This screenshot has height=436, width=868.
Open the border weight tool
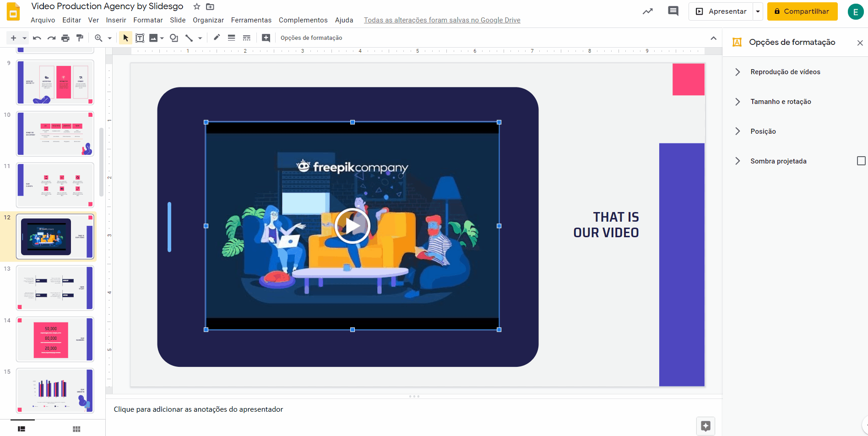coord(232,38)
